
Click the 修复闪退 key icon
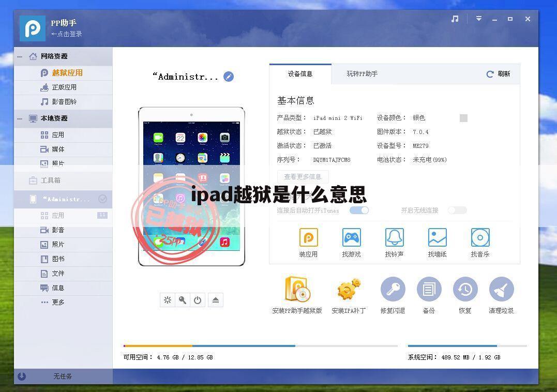tap(393, 290)
